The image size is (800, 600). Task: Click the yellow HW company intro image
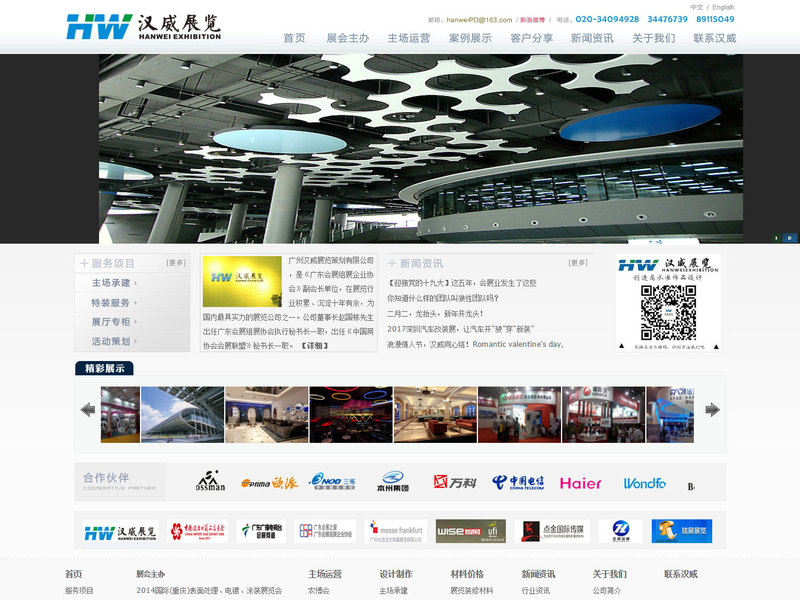(242, 281)
